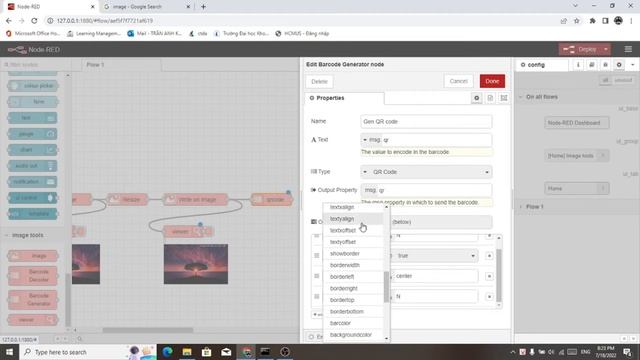Cancel the Barcode Generator edit

458,81
